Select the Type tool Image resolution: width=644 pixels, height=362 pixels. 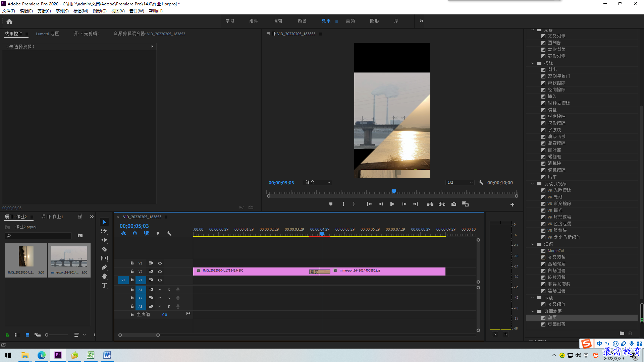click(104, 285)
